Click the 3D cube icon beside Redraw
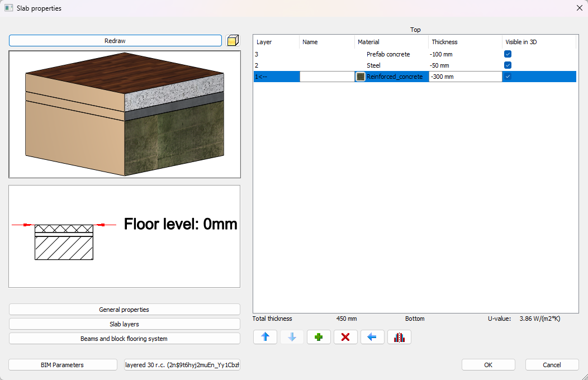Screen dimensions: 588x380 point(233,40)
